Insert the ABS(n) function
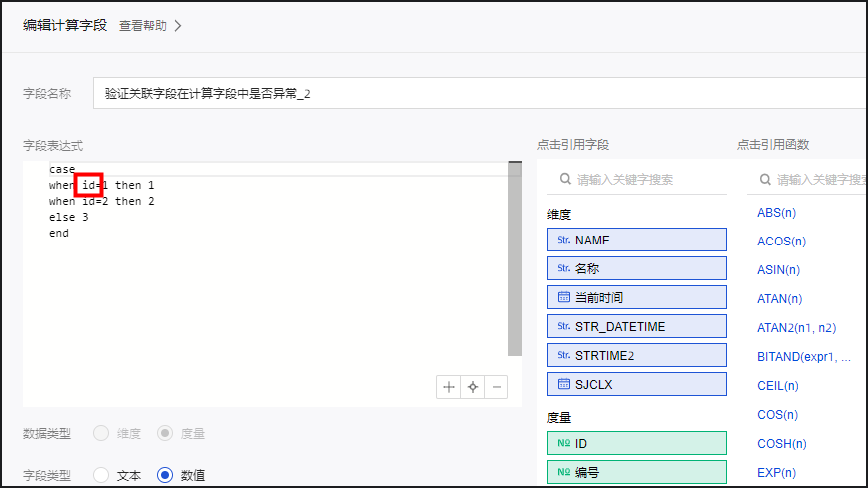868x488 pixels. 776,212
